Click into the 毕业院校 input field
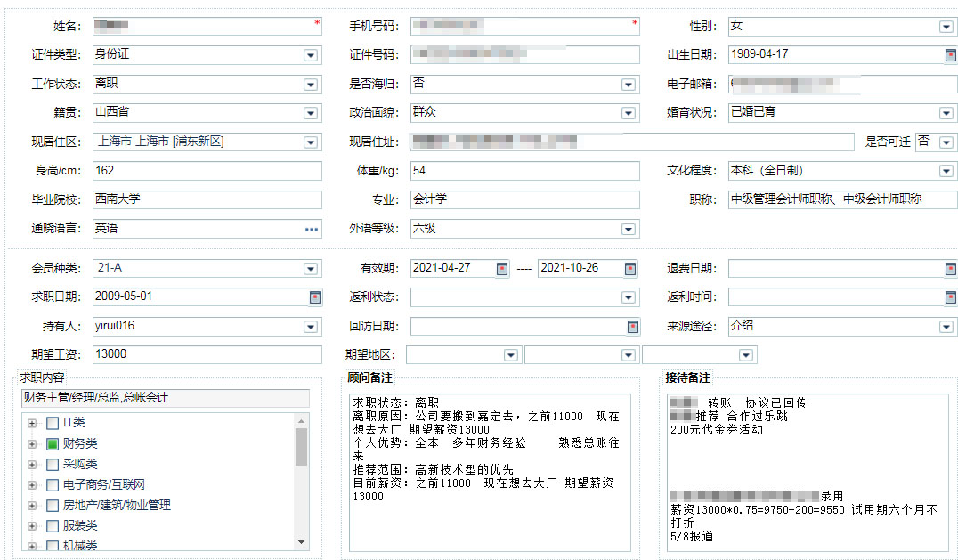 pyautogui.click(x=207, y=199)
